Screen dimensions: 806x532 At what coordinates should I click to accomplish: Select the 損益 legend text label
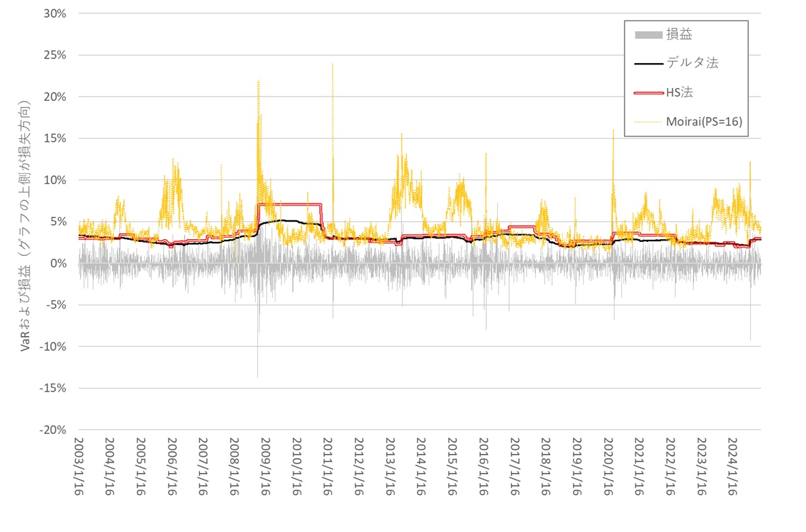coord(679,35)
